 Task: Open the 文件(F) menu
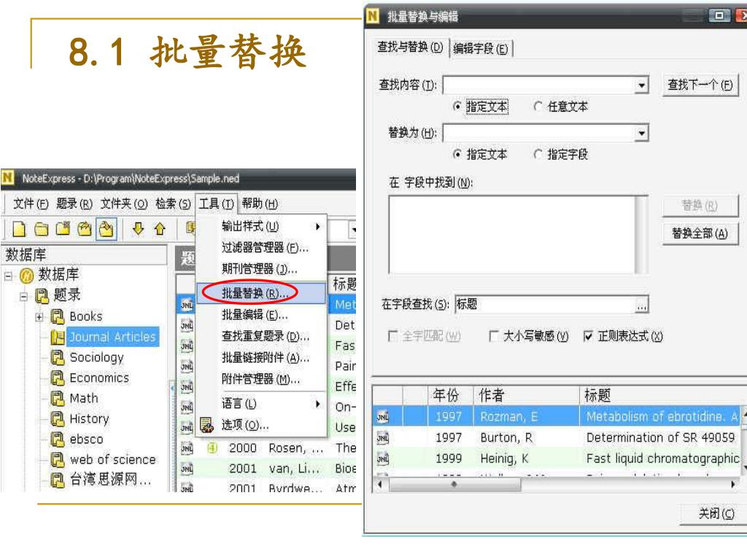point(31,204)
